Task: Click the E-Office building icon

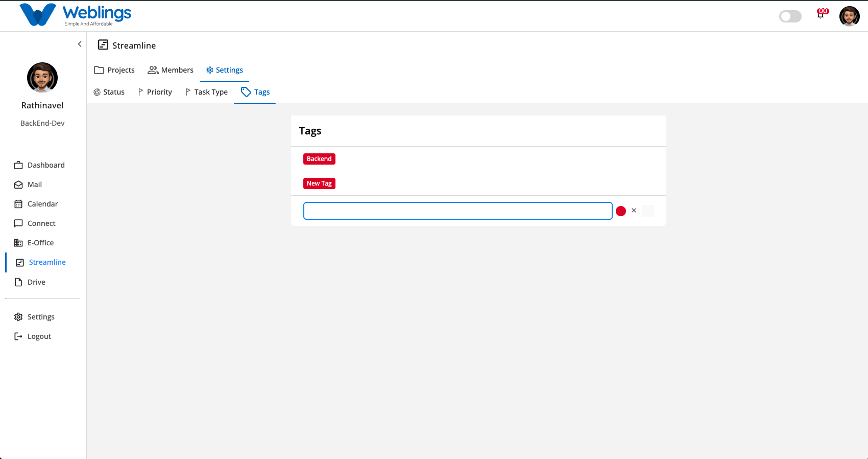Action: coord(18,243)
